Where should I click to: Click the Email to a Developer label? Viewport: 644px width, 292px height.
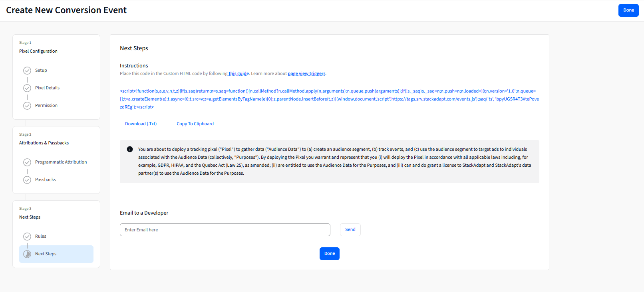coord(144,213)
